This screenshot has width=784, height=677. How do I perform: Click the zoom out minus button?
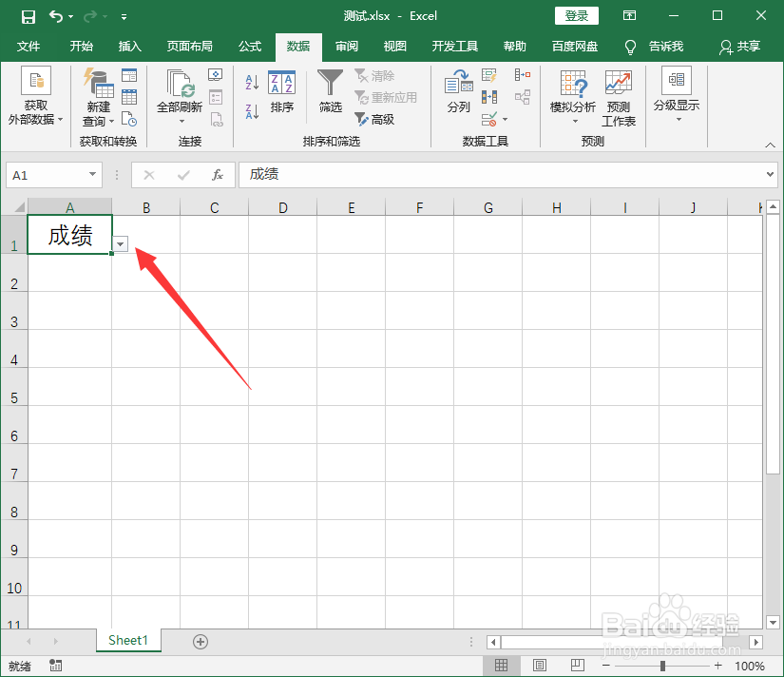coord(606,666)
